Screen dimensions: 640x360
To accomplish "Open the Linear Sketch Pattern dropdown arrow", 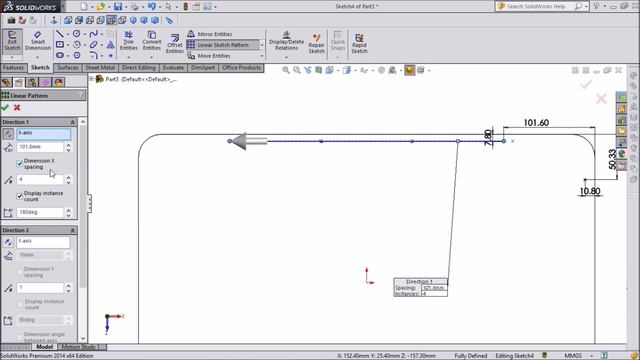I will [x=262, y=45].
